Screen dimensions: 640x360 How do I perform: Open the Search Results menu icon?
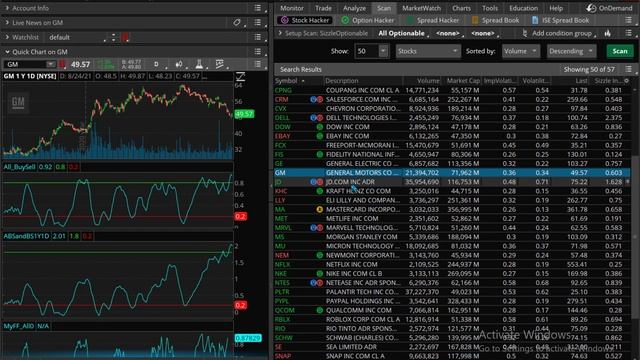[x=629, y=69]
